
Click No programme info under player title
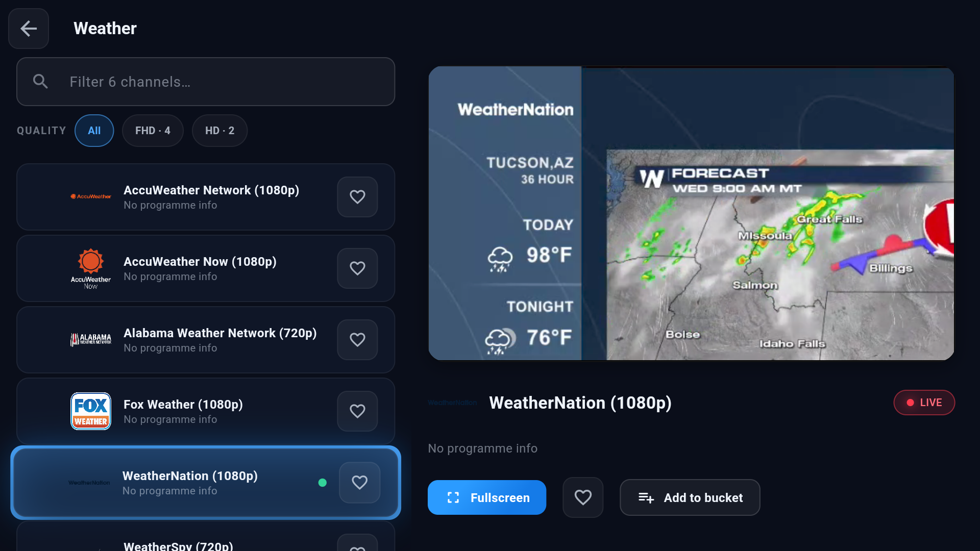click(482, 448)
